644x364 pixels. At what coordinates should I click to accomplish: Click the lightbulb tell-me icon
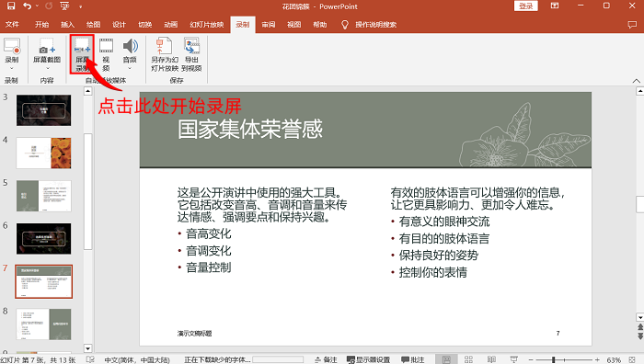point(345,25)
